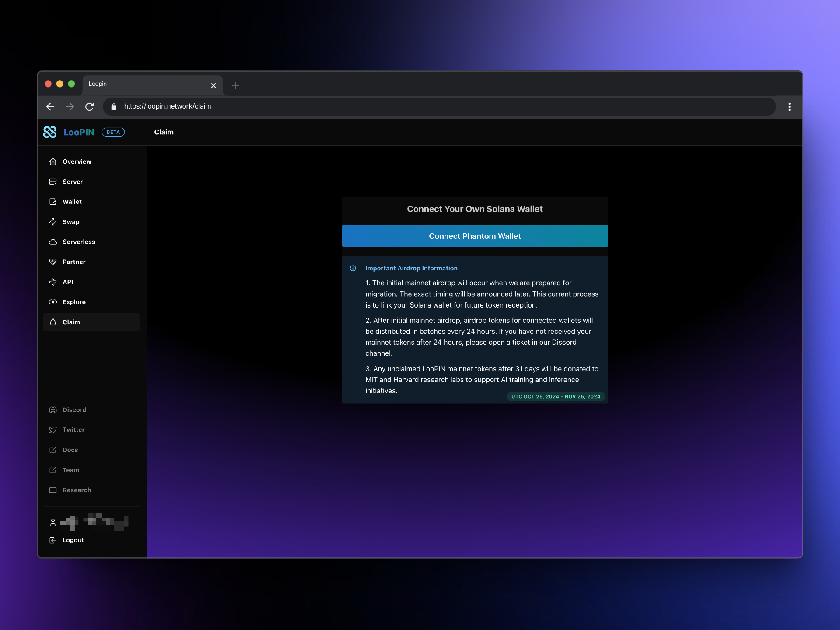Open the Research link

click(x=77, y=490)
